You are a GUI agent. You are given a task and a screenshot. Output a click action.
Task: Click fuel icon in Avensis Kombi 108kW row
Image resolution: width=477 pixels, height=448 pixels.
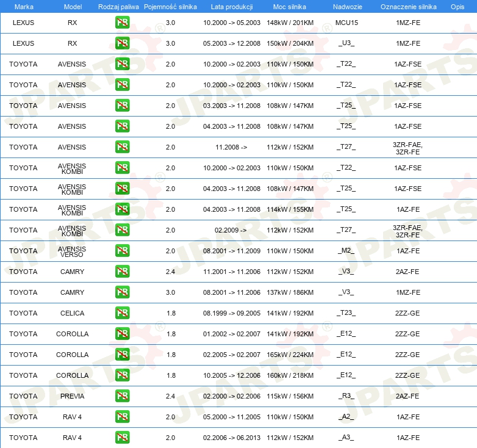pos(122,189)
